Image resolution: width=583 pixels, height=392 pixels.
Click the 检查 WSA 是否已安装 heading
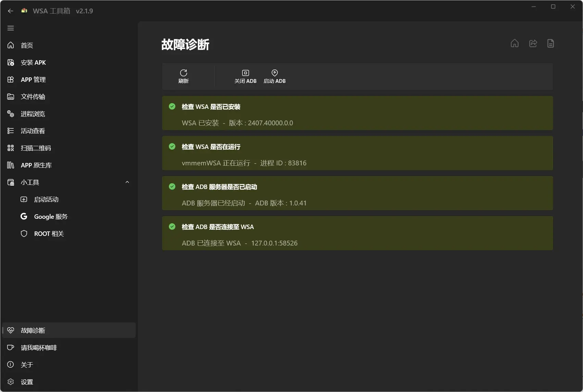coord(211,107)
